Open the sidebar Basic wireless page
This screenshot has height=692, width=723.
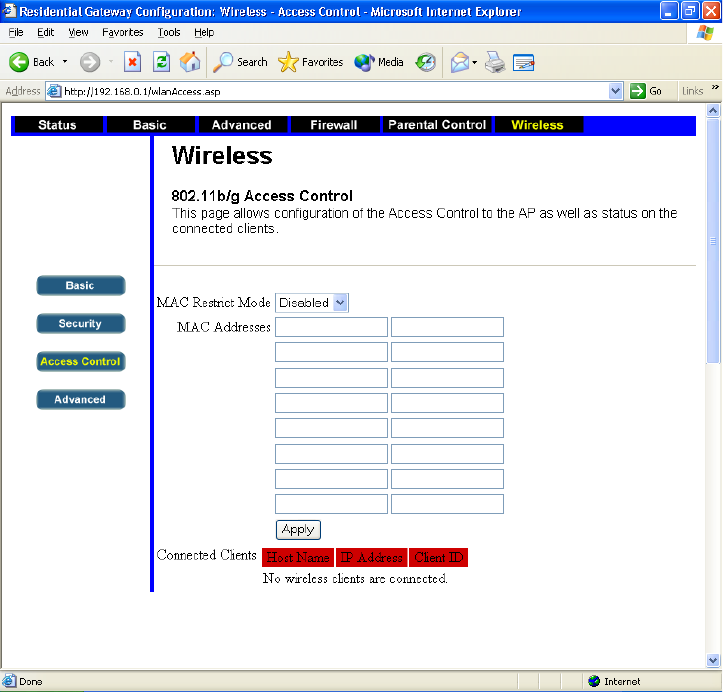click(81, 285)
